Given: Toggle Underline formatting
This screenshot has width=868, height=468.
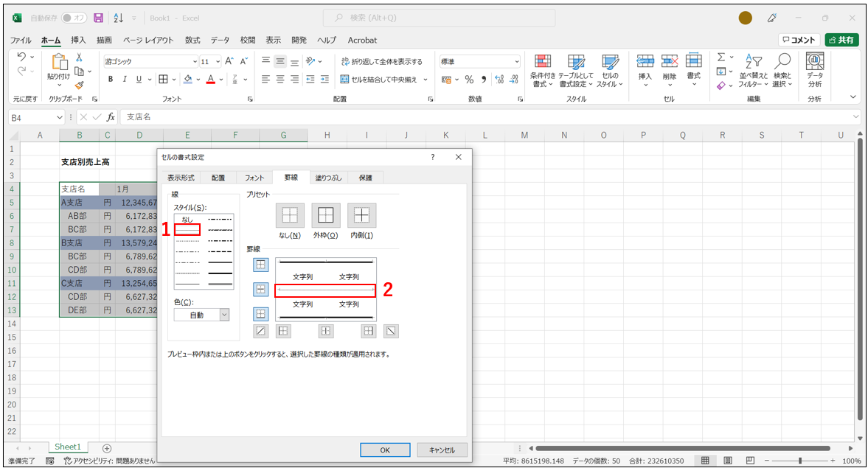Looking at the screenshot, I should pyautogui.click(x=139, y=79).
